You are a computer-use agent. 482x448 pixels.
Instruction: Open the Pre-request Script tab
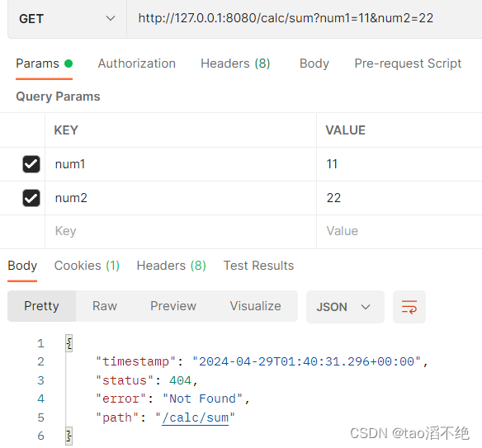coord(408,64)
